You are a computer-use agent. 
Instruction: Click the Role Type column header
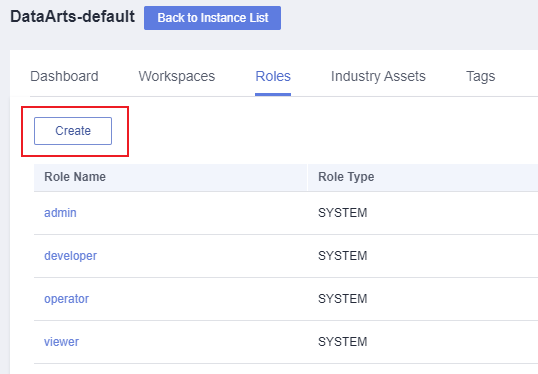[346, 177]
